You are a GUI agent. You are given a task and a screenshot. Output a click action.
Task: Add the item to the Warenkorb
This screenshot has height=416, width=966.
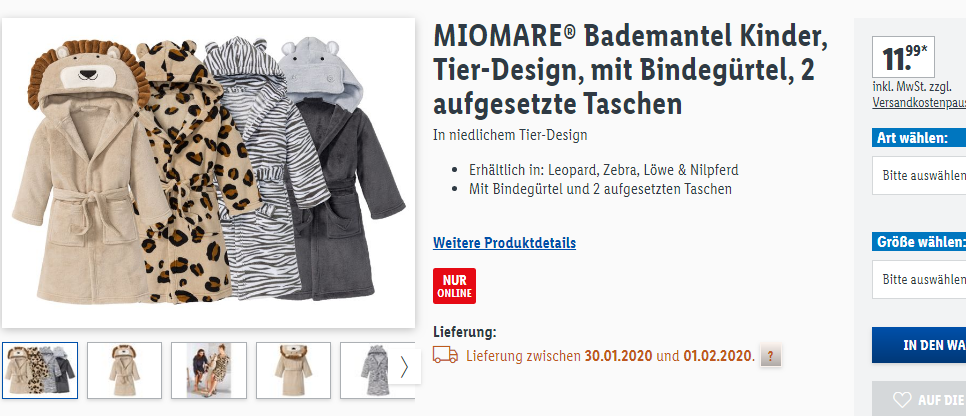pos(919,345)
